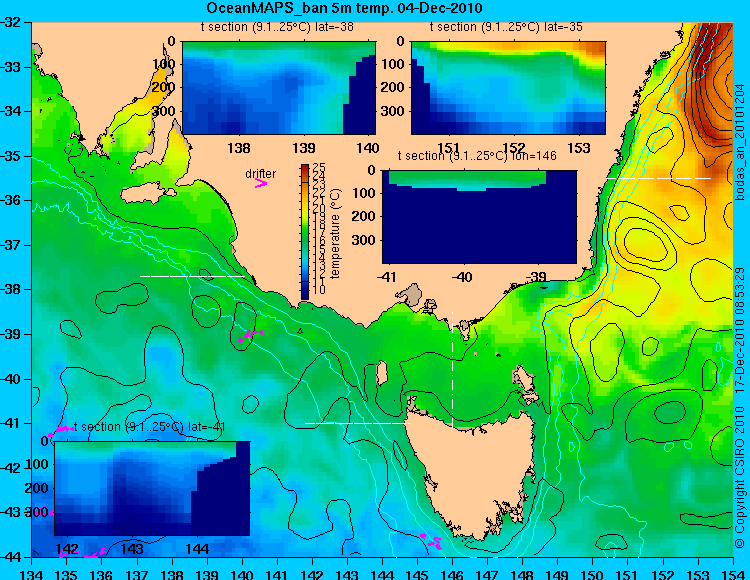Click the '154' longitude label on the bottom axis
Image resolution: width=750 pixels, height=580 pixels.
733,575
